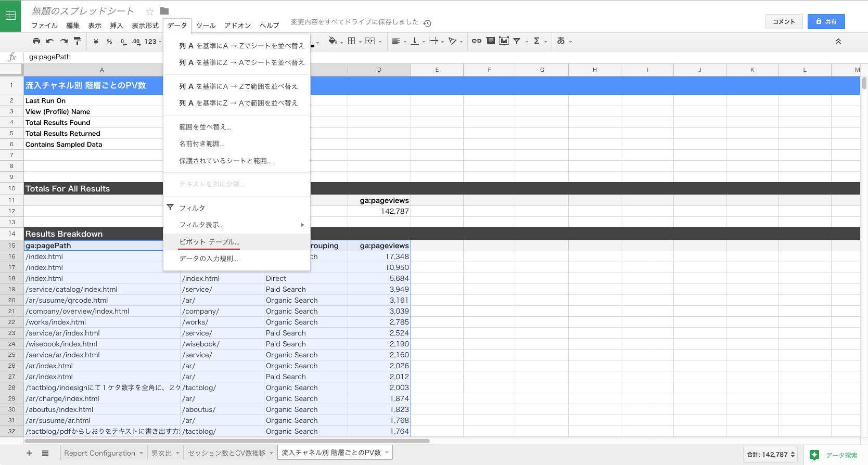
Task: Open text wrapping options
Action: (x=433, y=41)
